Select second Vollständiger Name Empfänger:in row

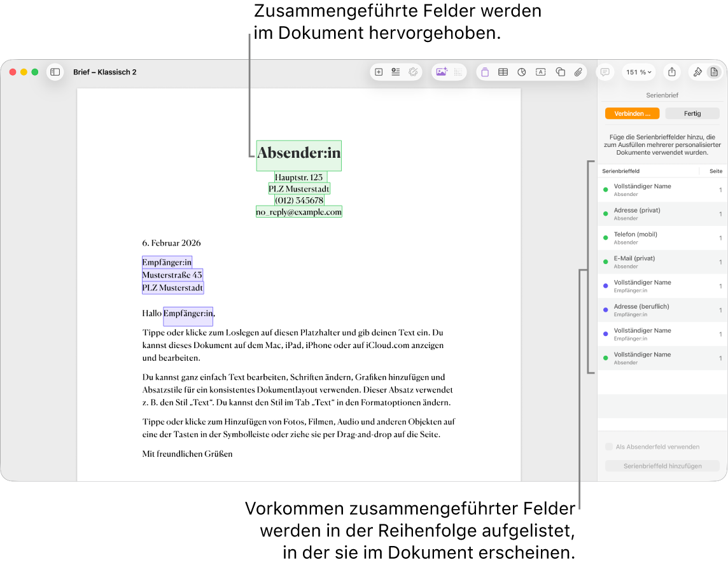662,334
